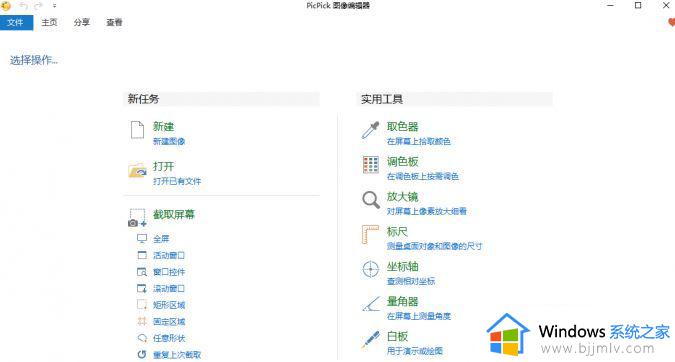Click the eyedropper icon for 取色器
The width and height of the screenshot is (675, 362).
370,130
